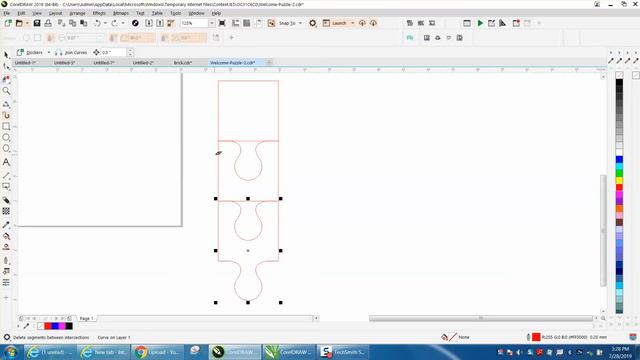Open the Effects menu

(x=99, y=13)
